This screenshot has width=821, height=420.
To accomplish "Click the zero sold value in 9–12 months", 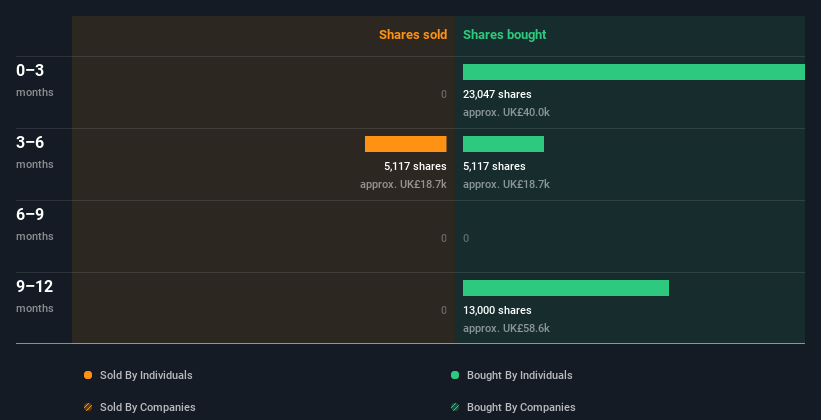I will pyautogui.click(x=444, y=310).
